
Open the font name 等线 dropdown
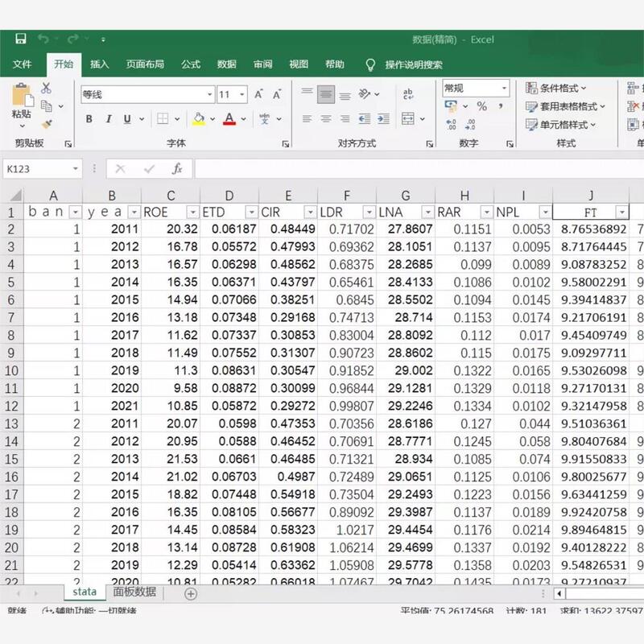(210, 94)
